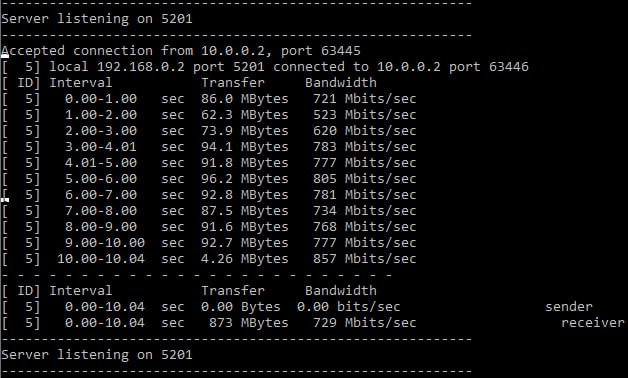Click the 94.1 MBytes transfer value
This screenshot has height=378, width=628.
coord(245,147)
